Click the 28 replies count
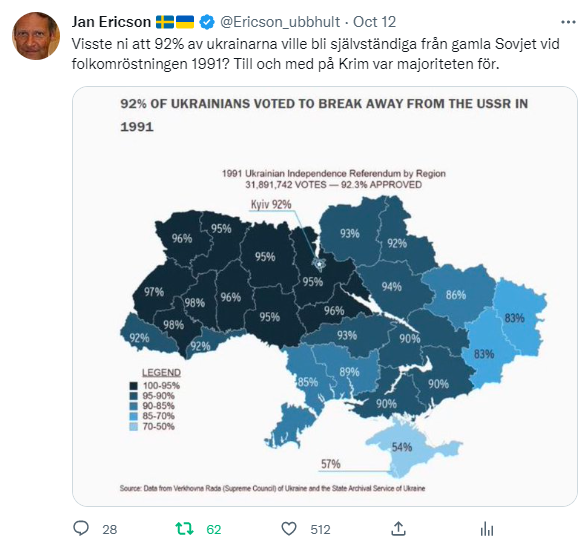This screenshot has width=583, height=544. [x=110, y=529]
